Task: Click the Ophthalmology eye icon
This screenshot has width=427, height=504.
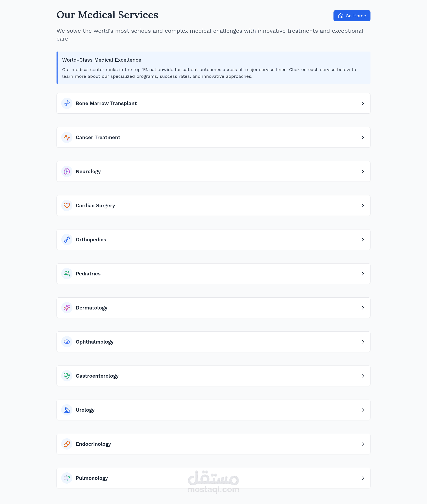Action: pyautogui.click(x=67, y=342)
